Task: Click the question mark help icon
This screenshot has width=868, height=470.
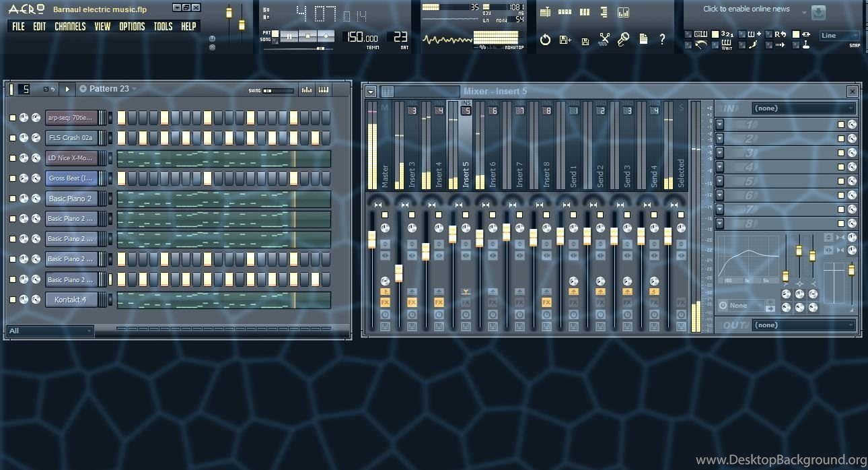Action: click(662, 40)
